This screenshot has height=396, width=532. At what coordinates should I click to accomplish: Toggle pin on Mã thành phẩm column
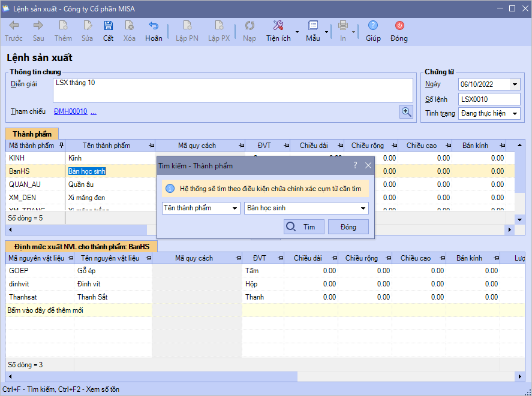(x=61, y=146)
